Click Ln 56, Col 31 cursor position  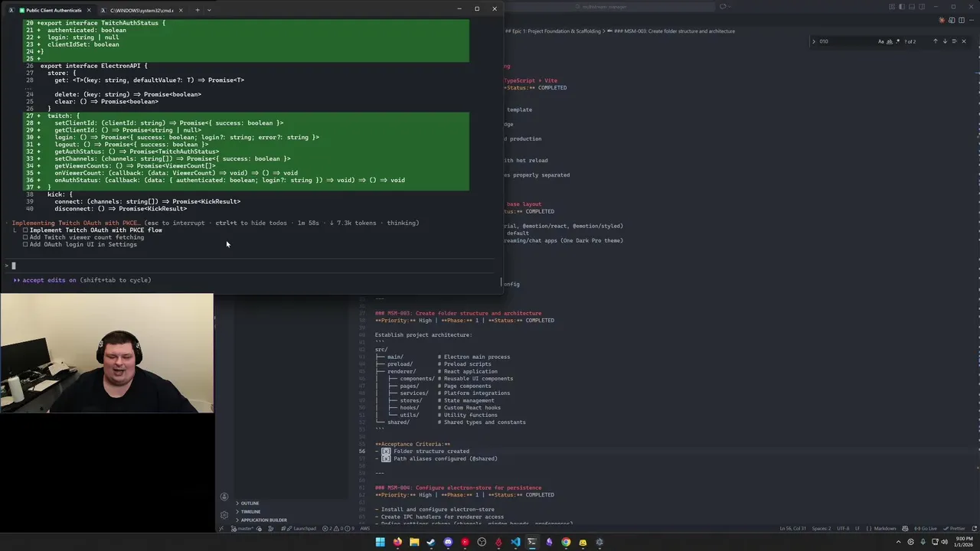coord(793,529)
